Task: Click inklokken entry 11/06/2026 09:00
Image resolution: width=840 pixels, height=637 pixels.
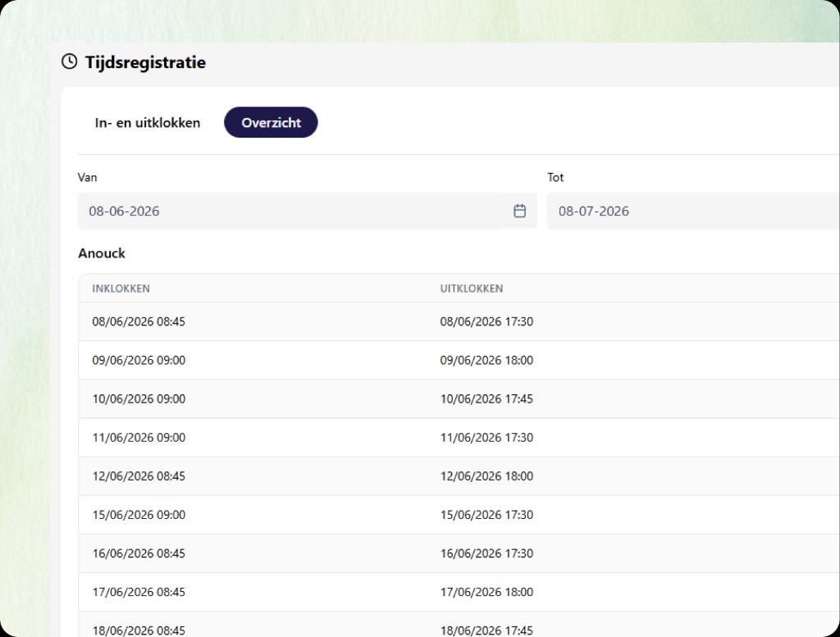Action: click(x=139, y=437)
